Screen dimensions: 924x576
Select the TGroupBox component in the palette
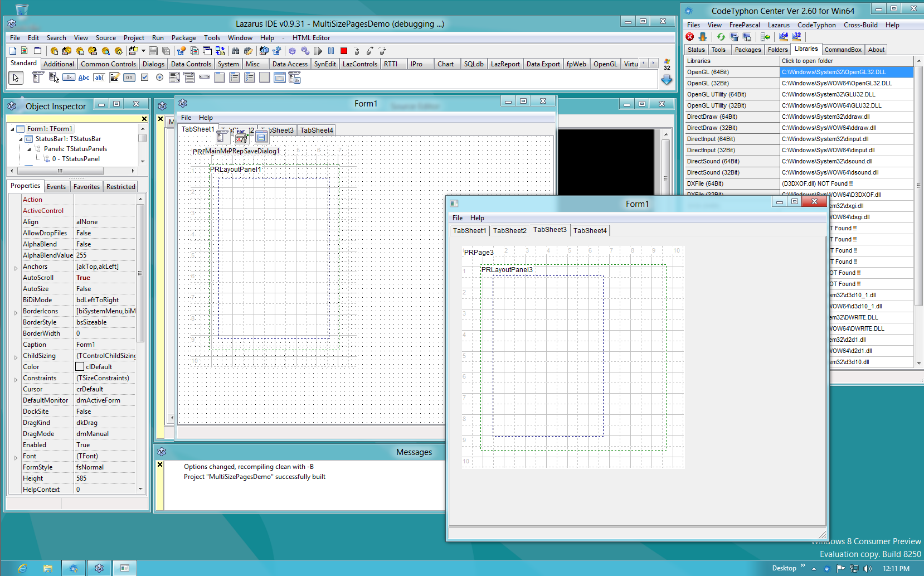[x=220, y=78]
